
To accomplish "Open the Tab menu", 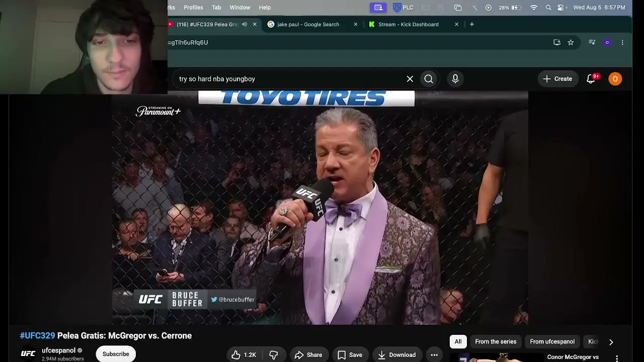I will click(216, 8).
